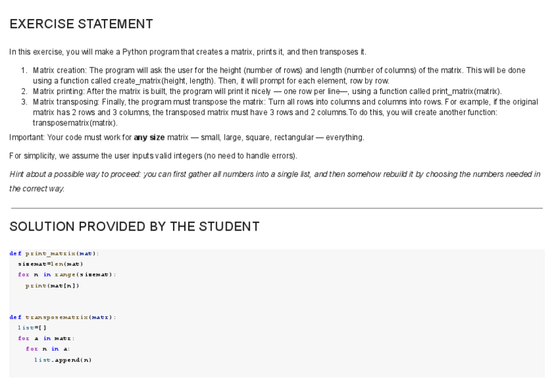Click the "transposematrix(matrix)." text in item 3
Screen dimensions: 554x392
click(75, 123)
